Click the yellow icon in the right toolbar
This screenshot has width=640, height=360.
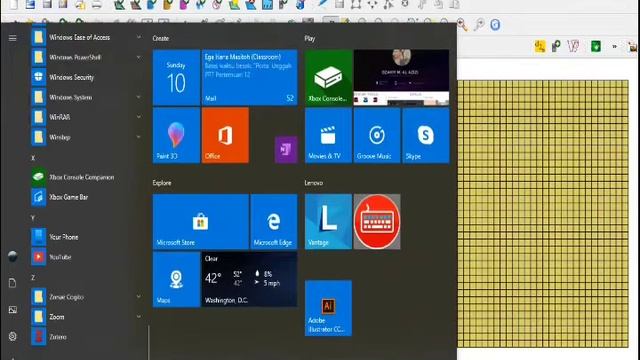[540, 46]
